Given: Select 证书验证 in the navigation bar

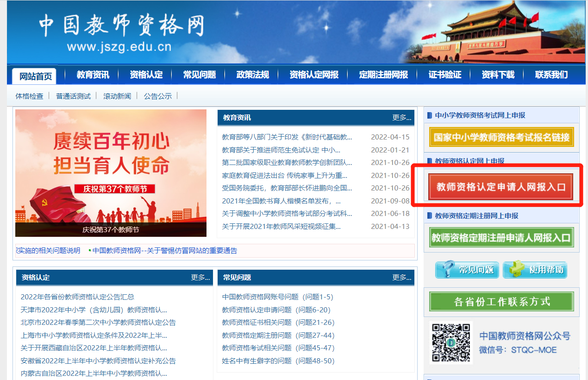Looking at the screenshot, I should (444, 75).
